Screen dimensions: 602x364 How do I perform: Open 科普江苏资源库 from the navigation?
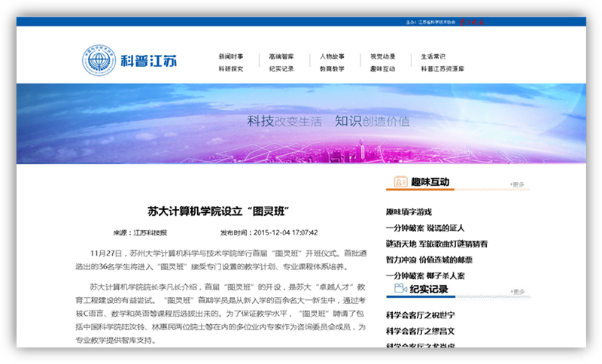pos(442,68)
